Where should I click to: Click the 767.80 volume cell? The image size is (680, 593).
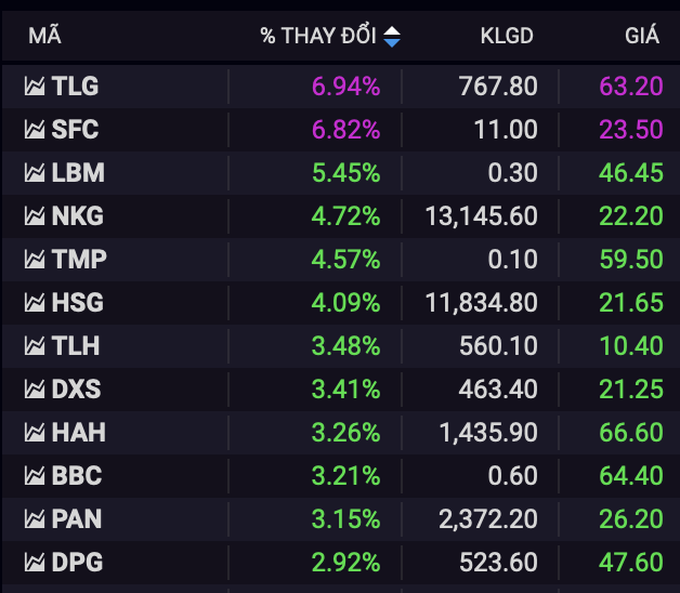coord(498,86)
